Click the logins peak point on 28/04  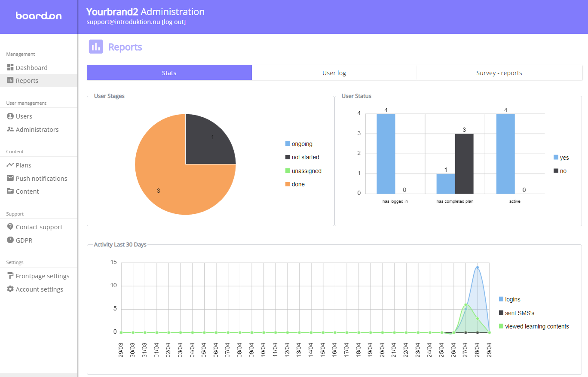pyautogui.click(x=478, y=268)
